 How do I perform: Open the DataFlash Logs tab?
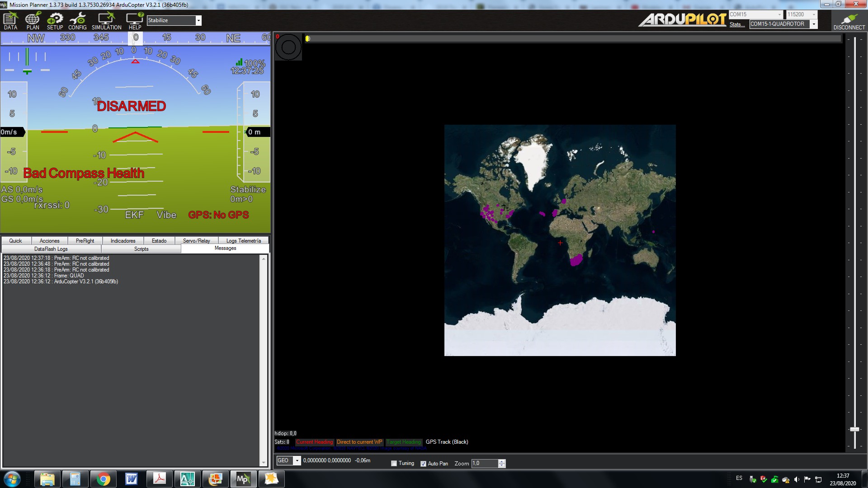pyautogui.click(x=51, y=249)
